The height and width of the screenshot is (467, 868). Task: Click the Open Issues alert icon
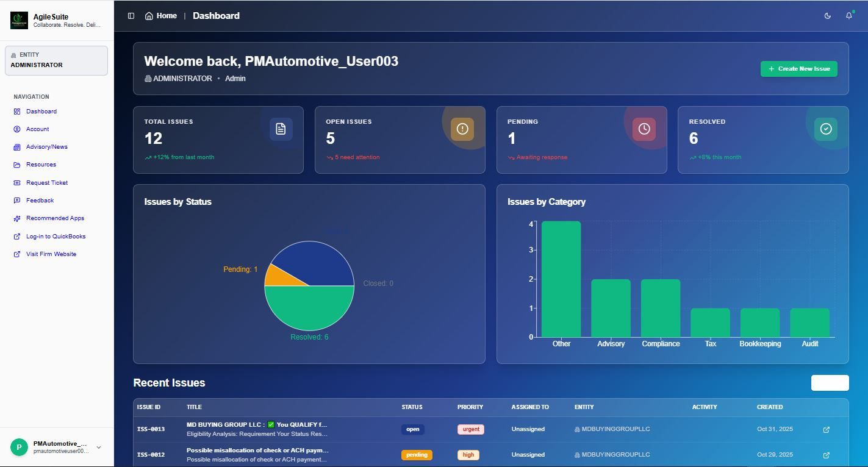pyautogui.click(x=462, y=129)
